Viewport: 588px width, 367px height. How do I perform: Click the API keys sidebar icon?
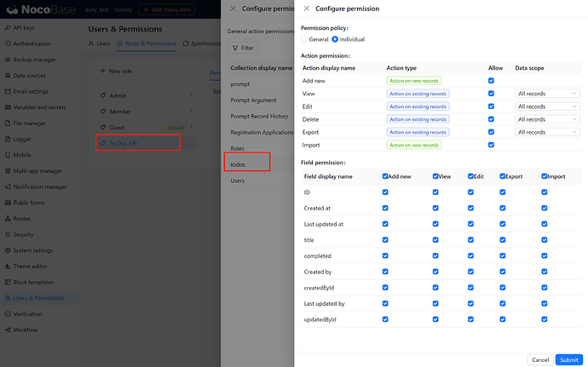[x=8, y=28]
